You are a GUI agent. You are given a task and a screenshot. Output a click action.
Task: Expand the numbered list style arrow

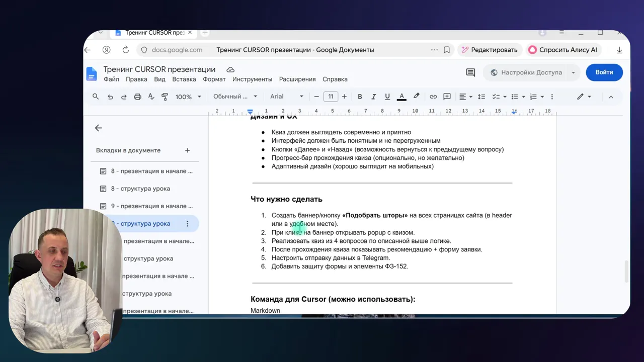click(x=542, y=97)
